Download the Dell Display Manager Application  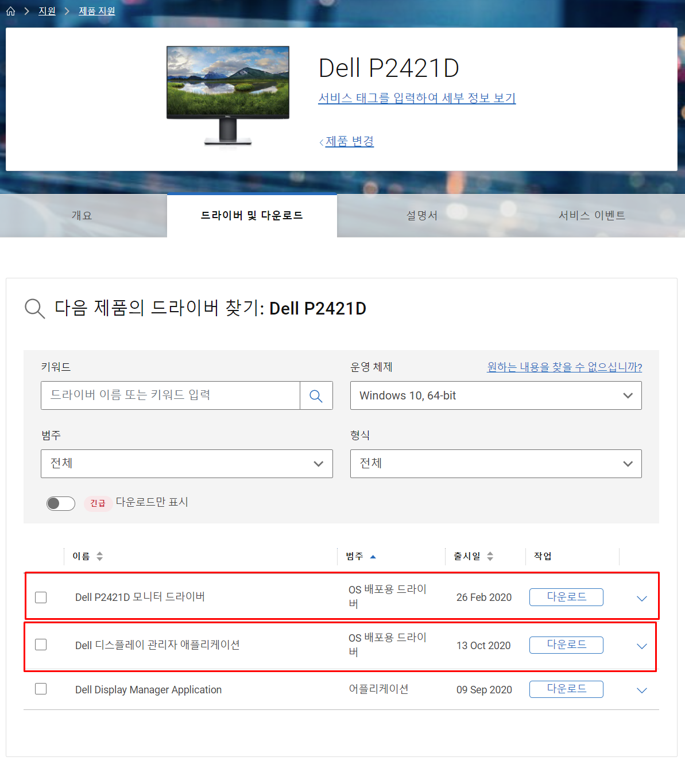(566, 689)
